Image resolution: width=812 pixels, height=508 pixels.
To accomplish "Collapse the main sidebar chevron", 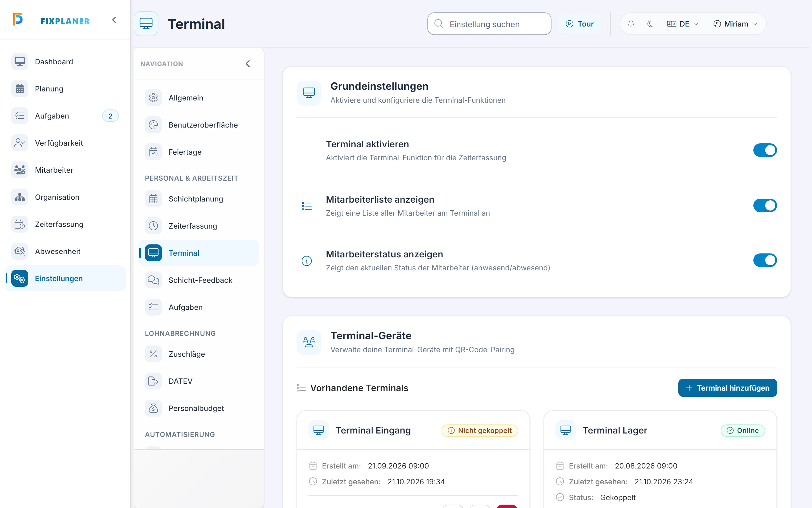I will [x=114, y=20].
